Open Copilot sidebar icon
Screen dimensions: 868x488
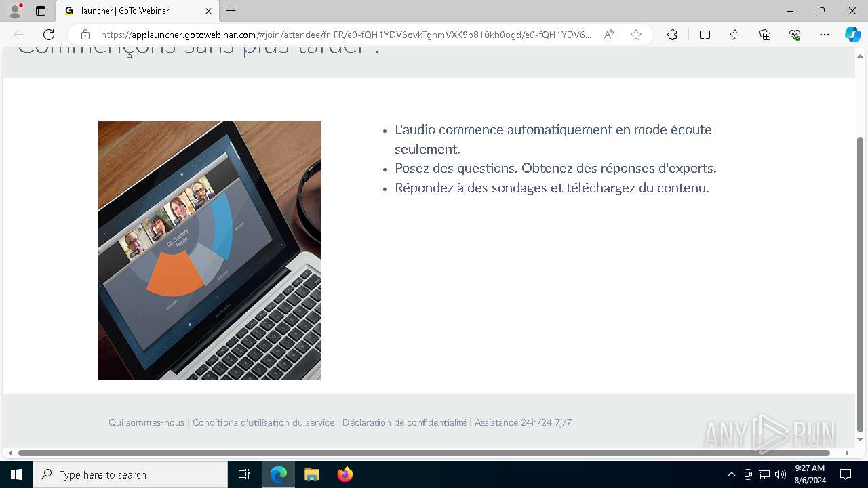852,35
